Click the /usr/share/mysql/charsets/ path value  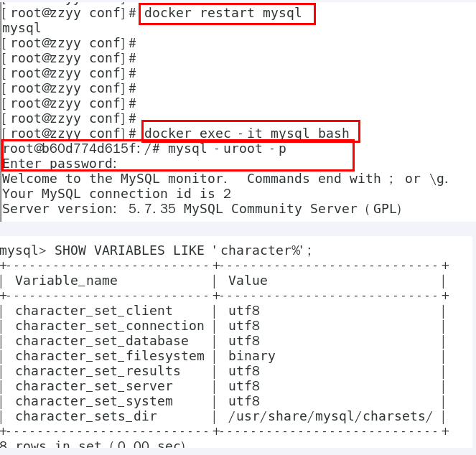click(x=330, y=417)
